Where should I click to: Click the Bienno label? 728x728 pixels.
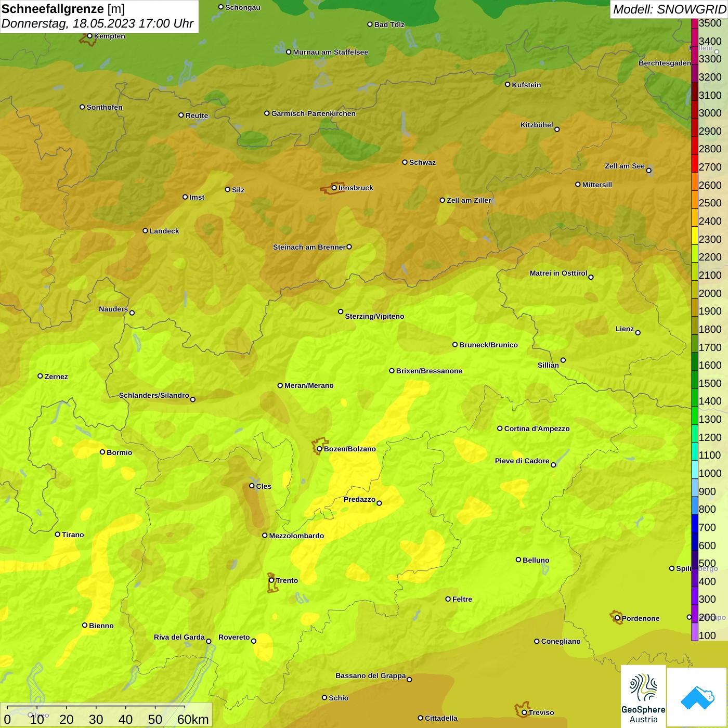101,626
